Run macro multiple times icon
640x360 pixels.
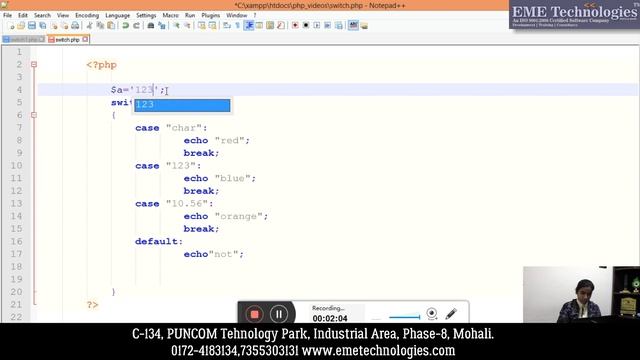point(327,26)
